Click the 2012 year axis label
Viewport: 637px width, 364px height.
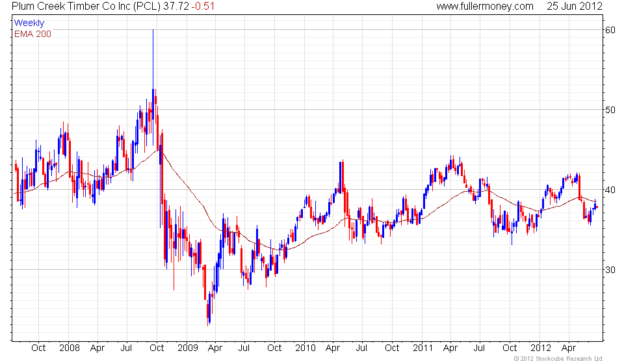pyautogui.click(x=540, y=348)
